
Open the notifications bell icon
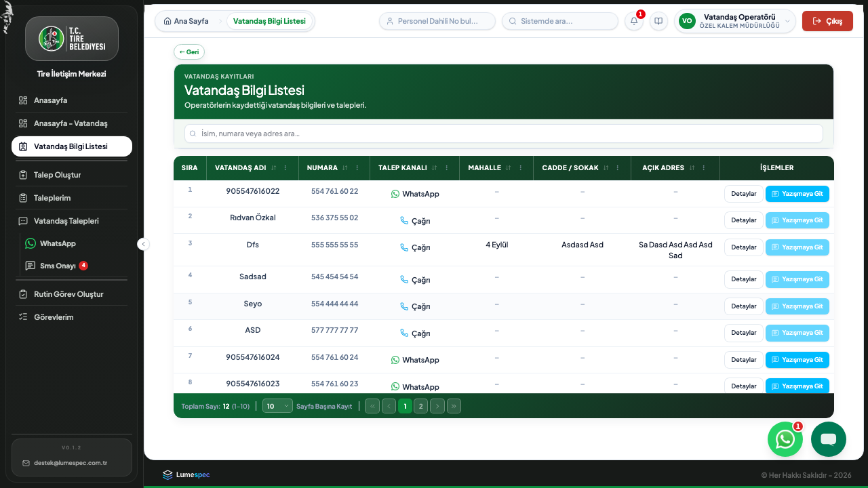click(634, 21)
